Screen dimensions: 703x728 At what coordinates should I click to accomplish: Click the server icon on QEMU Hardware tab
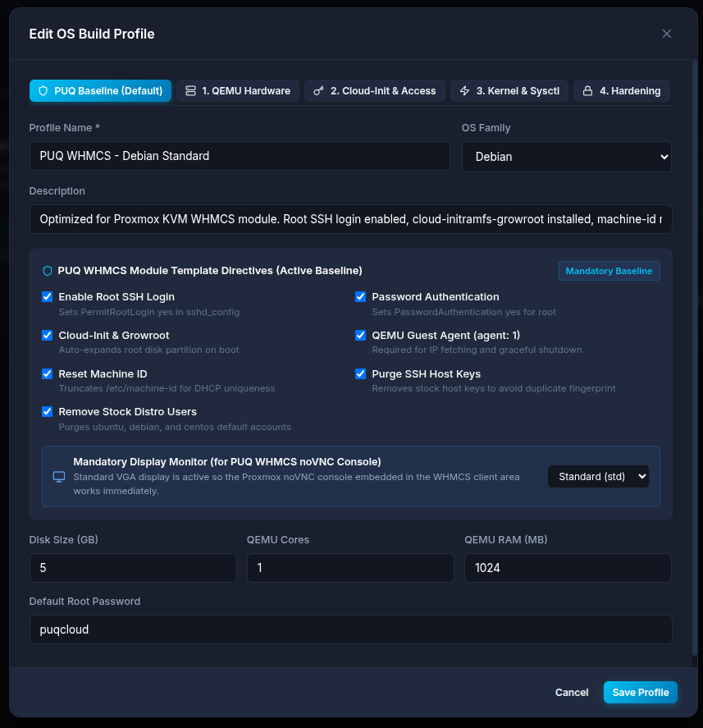tap(190, 91)
